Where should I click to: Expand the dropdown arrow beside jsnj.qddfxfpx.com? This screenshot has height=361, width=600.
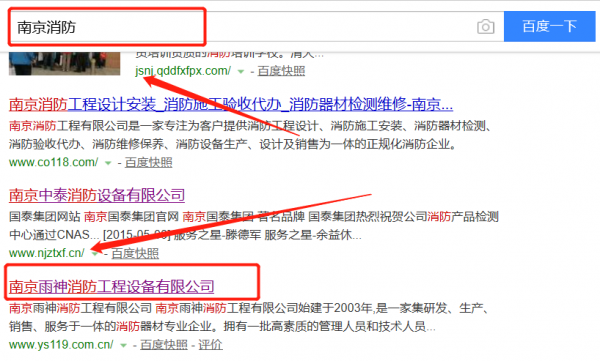click(241, 72)
